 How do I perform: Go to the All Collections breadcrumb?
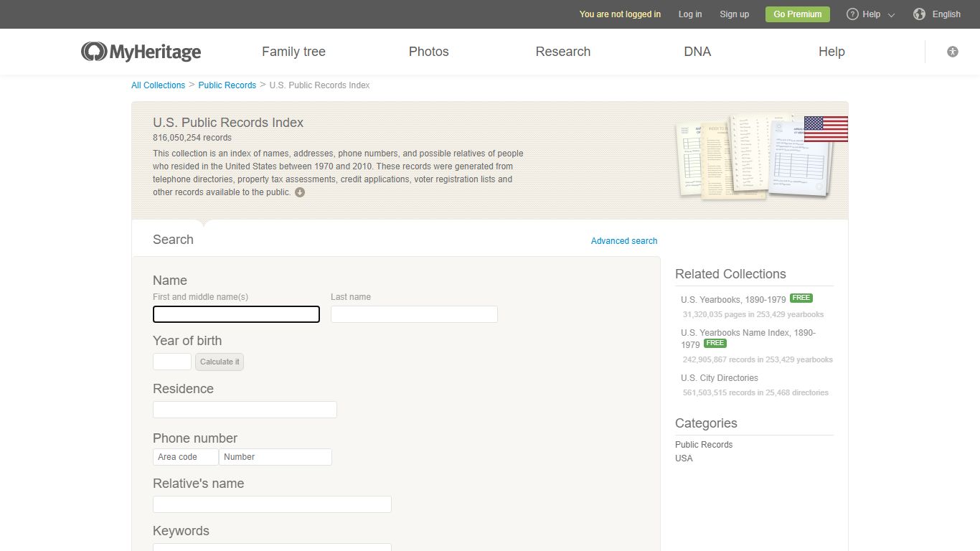(x=158, y=85)
